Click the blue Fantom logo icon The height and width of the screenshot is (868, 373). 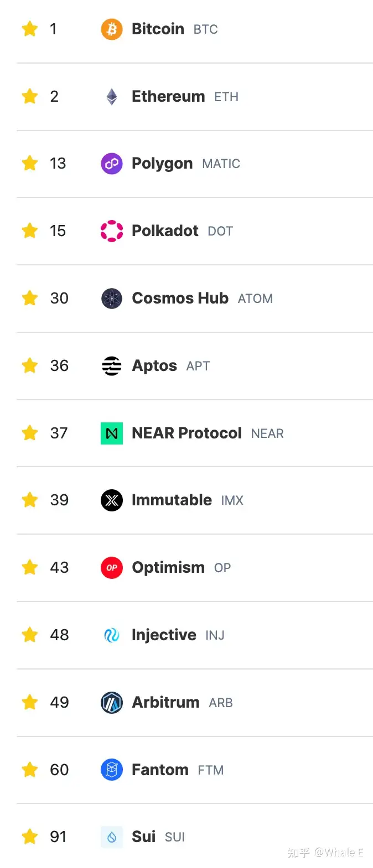click(x=112, y=770)
